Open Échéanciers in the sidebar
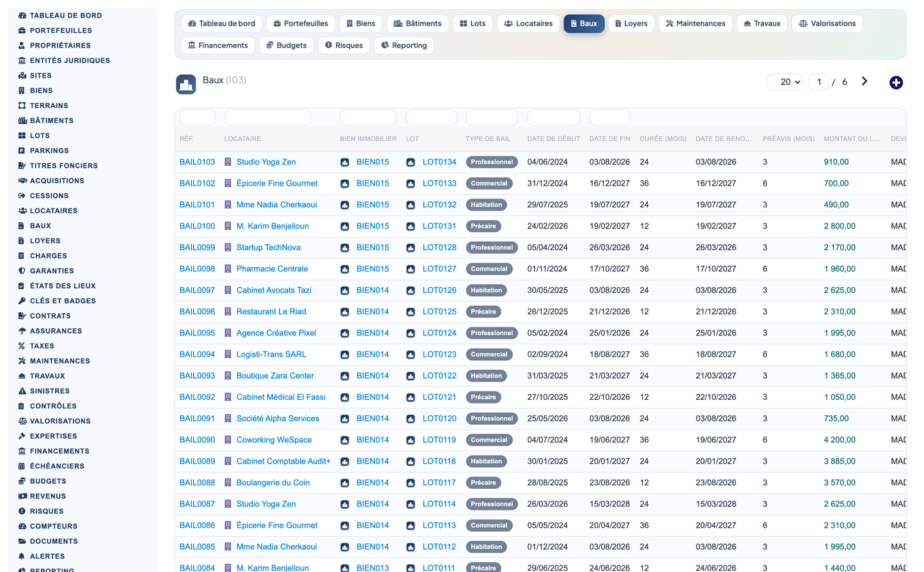 57,466
